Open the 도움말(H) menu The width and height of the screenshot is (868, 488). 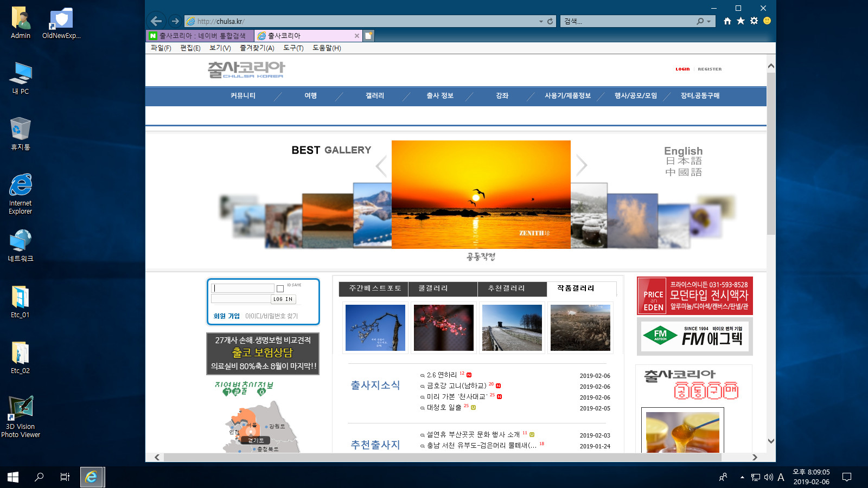(x=327, y=48)
